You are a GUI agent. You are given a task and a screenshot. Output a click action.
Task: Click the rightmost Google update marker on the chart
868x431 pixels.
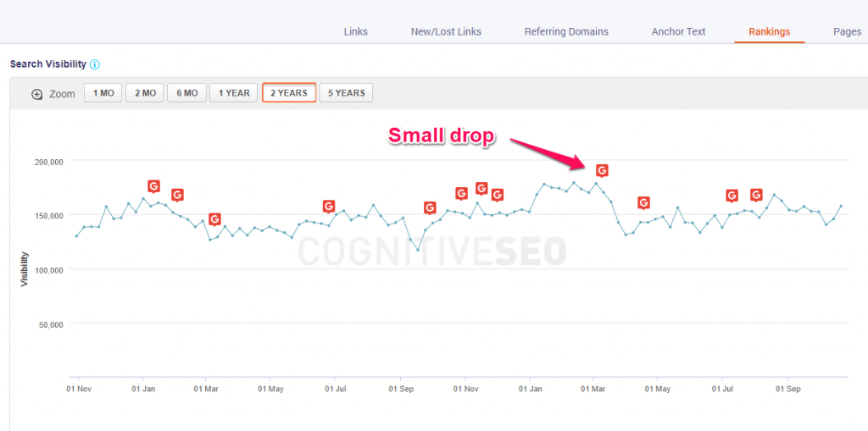756,195
